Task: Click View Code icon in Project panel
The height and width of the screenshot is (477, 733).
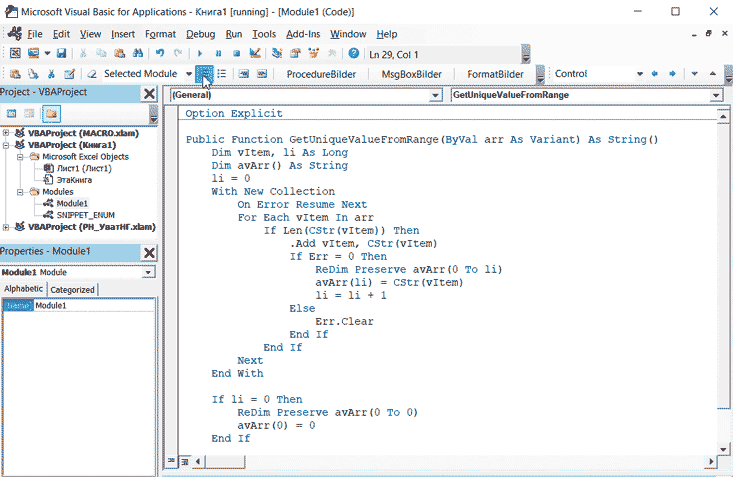Action: pyautogui.click(x=12, y=113)
